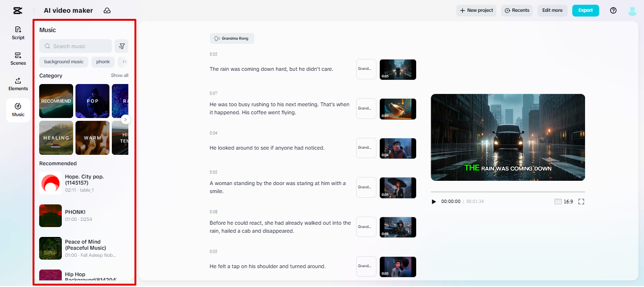Click 'Before he could react' script text

point(280,227)
